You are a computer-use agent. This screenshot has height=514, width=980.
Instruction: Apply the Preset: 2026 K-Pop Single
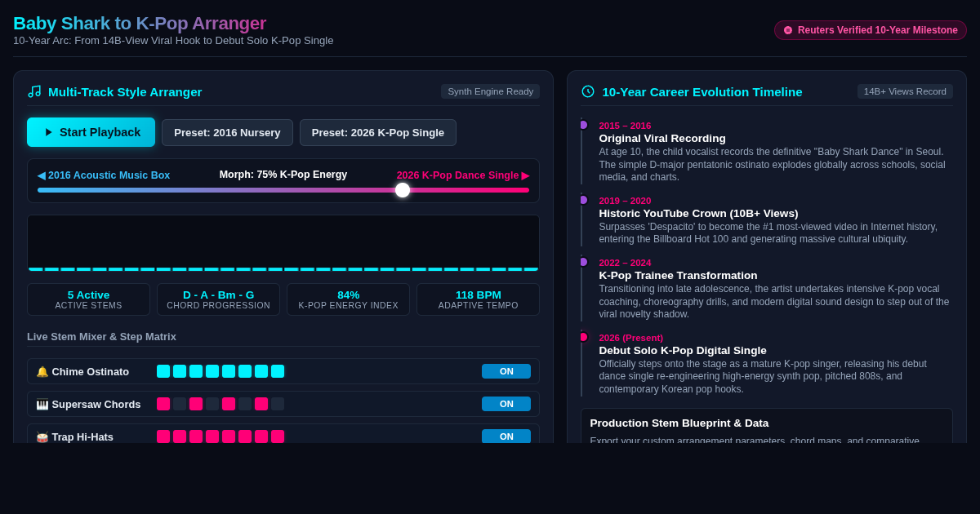click(x=378, y=132)
